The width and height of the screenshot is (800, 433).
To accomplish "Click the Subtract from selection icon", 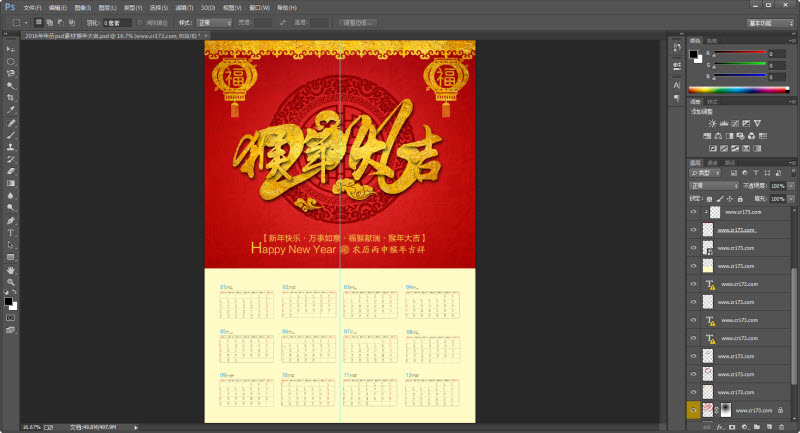I will click(61, 22).
